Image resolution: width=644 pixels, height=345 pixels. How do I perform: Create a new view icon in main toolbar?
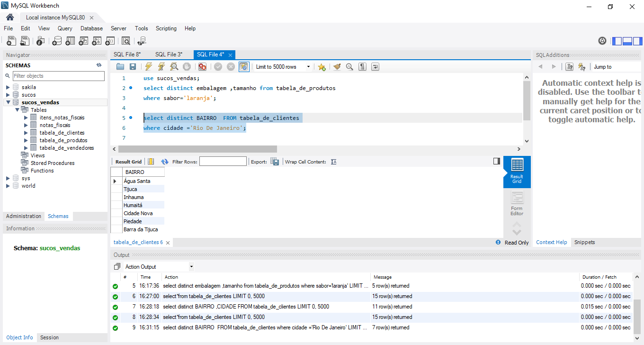click(x=83, y=41)
